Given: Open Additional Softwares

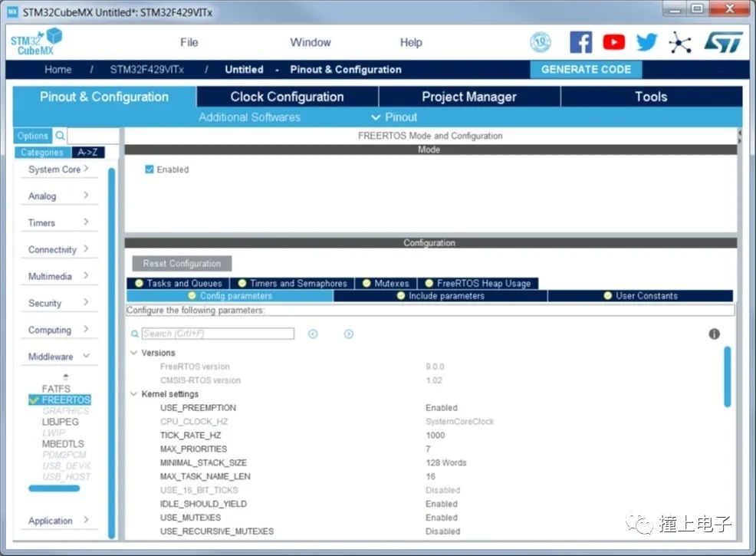Looking at the screenshot, I should (x=249, y=117).
